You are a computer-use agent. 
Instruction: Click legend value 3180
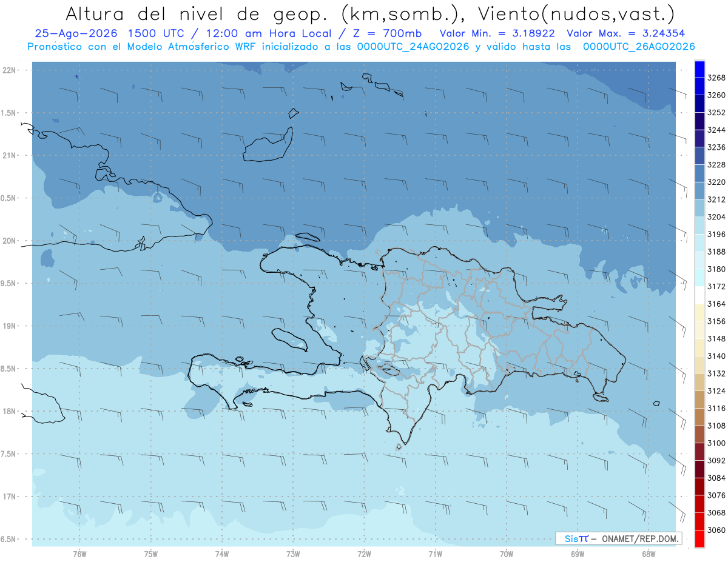click(x=716, y=269)
